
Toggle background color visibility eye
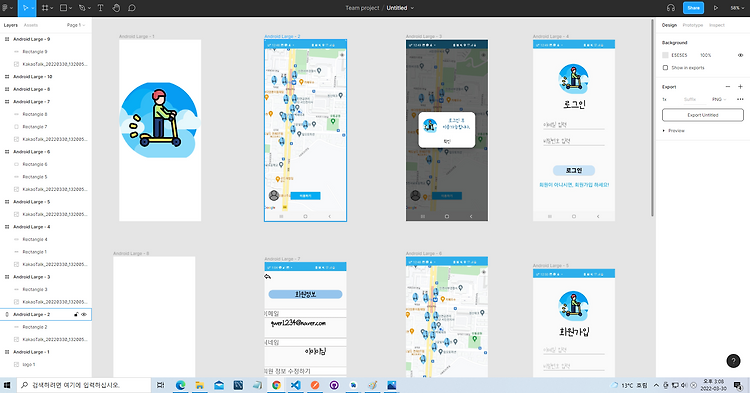[740, 55]
